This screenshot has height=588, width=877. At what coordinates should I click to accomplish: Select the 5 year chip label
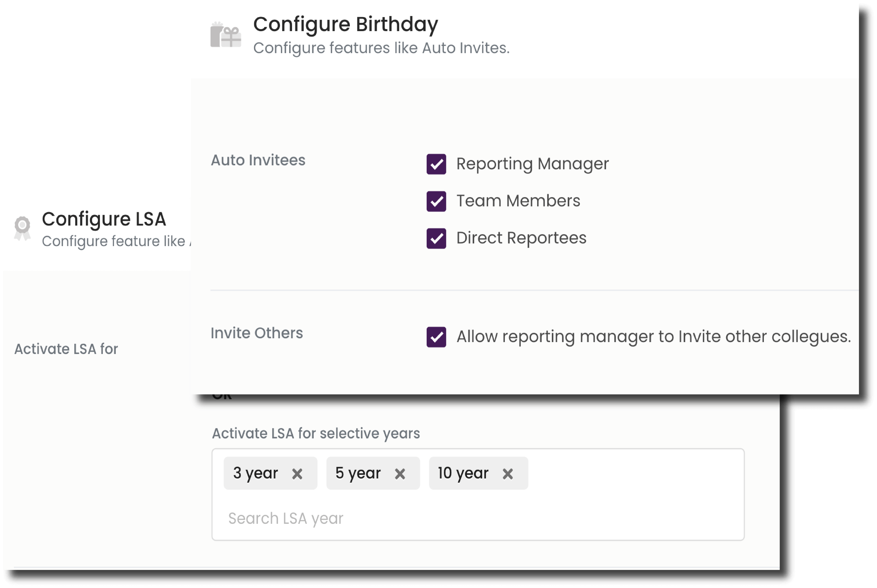click(x=358, y=473)
